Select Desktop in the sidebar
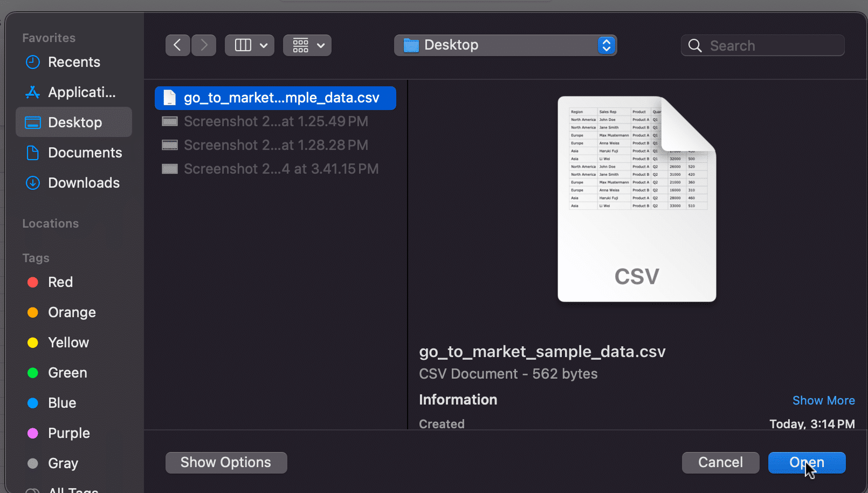Screen dimensions: 868x493 point(74,122)
